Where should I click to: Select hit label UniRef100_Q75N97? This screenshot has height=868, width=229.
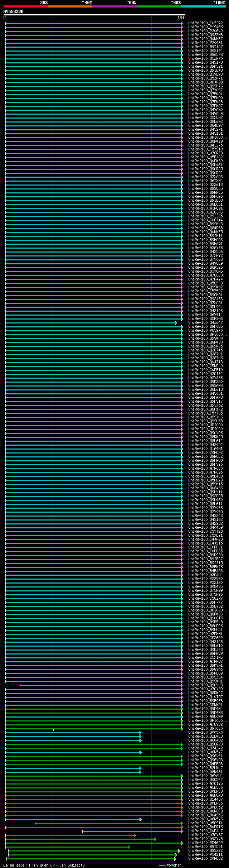tap(205, 106)
